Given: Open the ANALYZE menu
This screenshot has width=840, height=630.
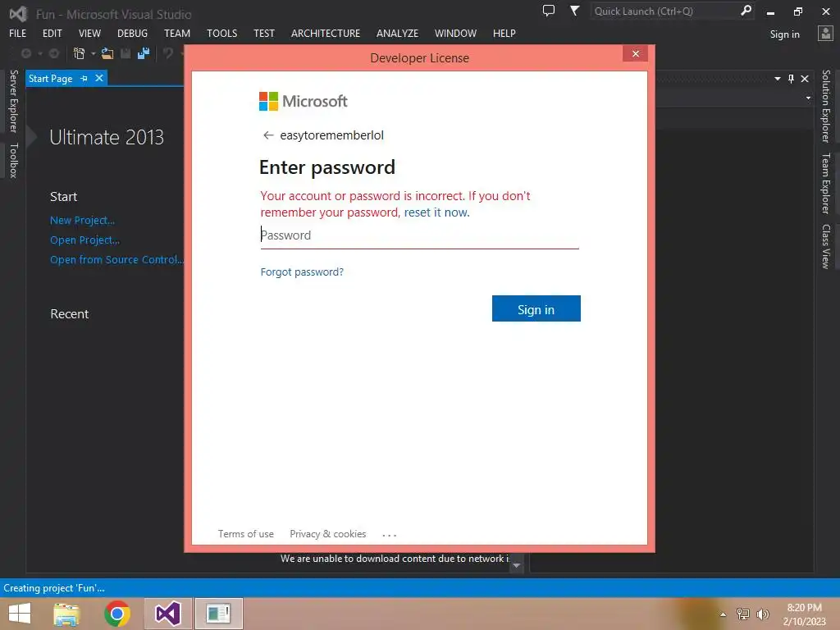Looking at the screenshot, I should click(x=397, y=33).
